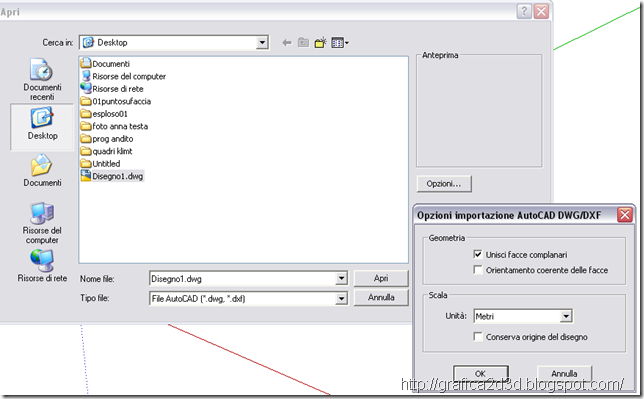Viewport: 644px width, 399px height.
Task: Click the Apri button
Action: (x=381, y=278)
